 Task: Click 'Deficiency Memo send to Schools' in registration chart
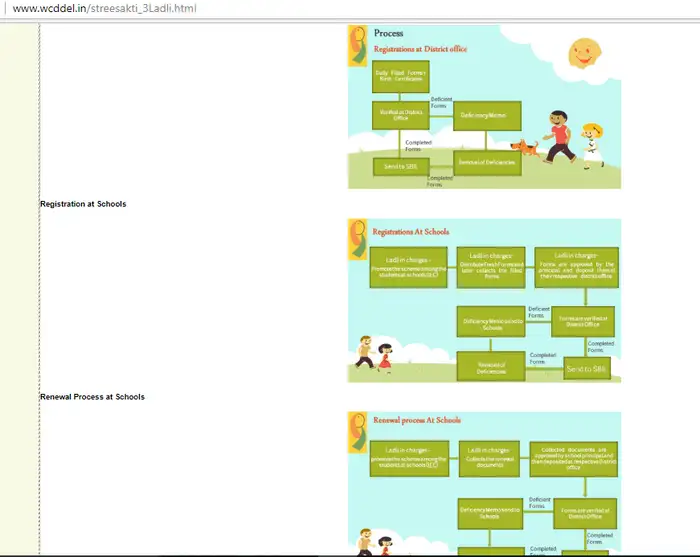point(491,322)
